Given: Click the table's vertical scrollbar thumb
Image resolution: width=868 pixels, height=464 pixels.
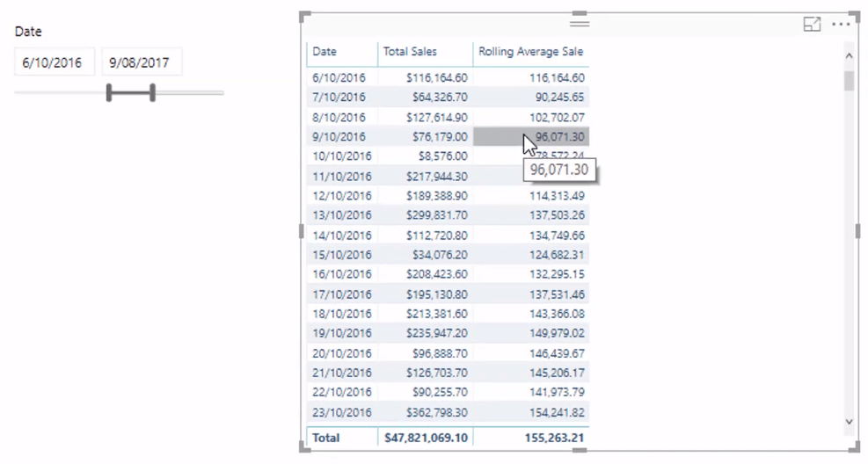Looking at the screenshot, I should (x=850, y=81).
